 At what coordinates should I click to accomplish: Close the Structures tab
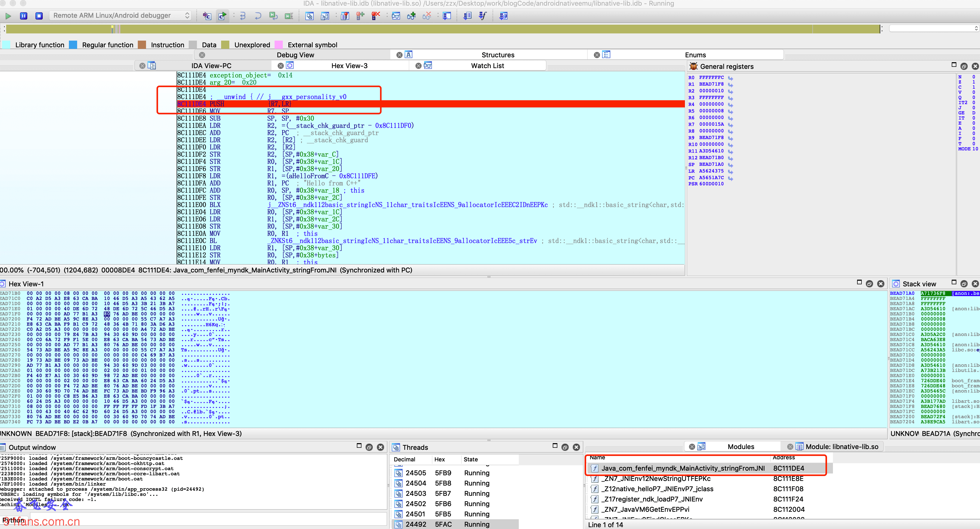coord(399,55)
